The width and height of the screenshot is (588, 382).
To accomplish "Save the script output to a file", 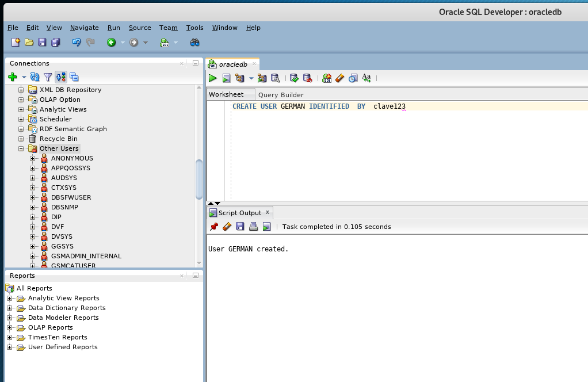I will [240, 226].
